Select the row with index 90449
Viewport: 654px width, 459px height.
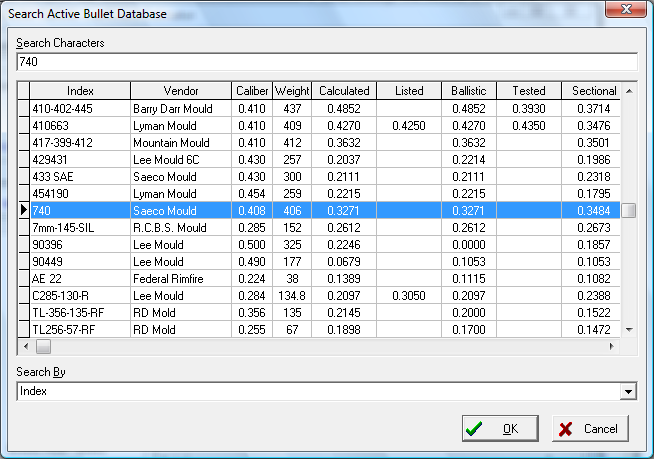(319, 262)
